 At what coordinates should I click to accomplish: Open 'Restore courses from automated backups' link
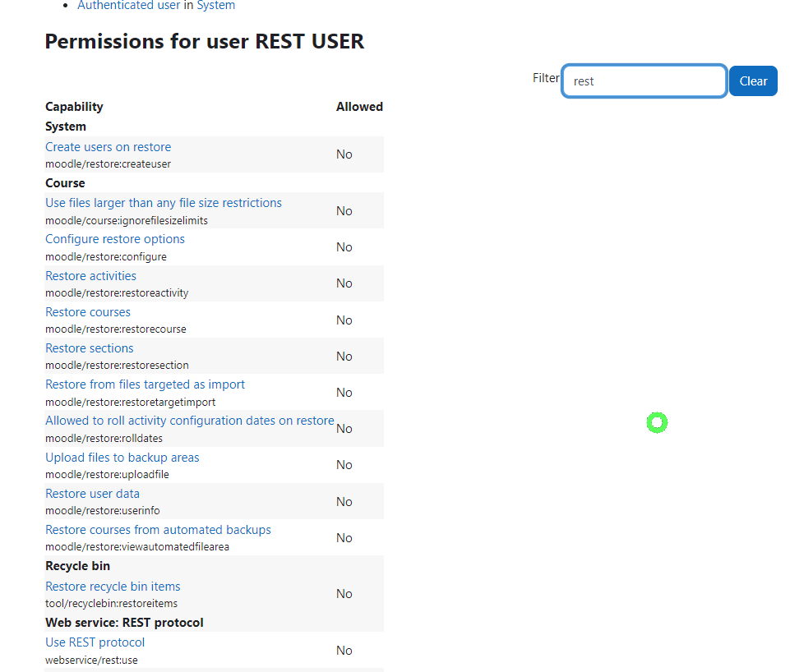(x=158, y=530)
